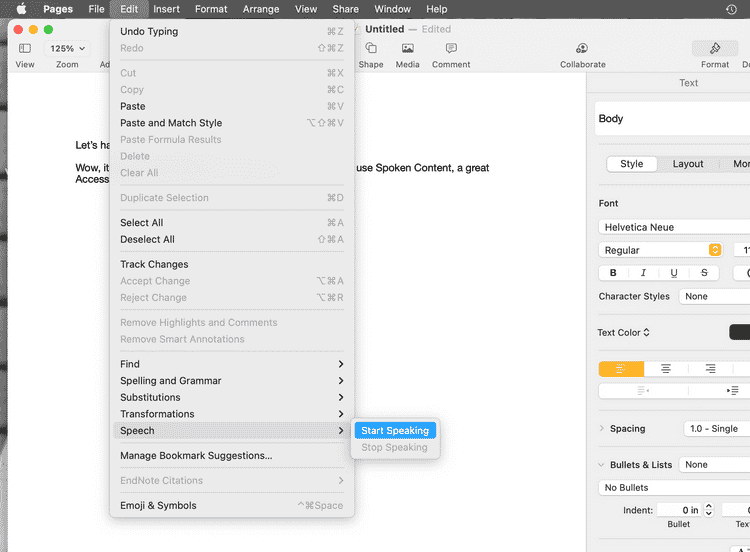Open the Format paintbrush panel

pyautogui.click(x=714, y=48)
